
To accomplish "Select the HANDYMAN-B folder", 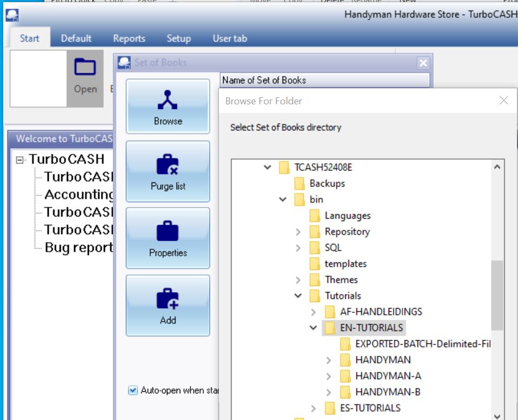I will click(x=387, y=392).
